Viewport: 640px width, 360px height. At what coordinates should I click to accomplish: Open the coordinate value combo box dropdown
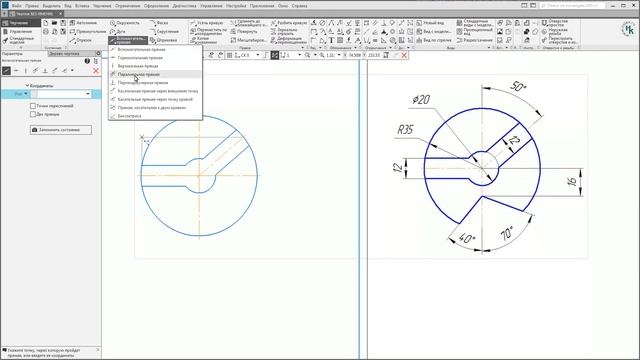click(x=88, y=94)
